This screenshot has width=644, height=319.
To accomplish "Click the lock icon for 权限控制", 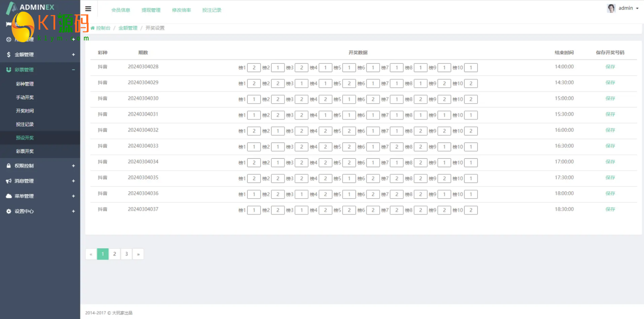I will coord(8,166).
